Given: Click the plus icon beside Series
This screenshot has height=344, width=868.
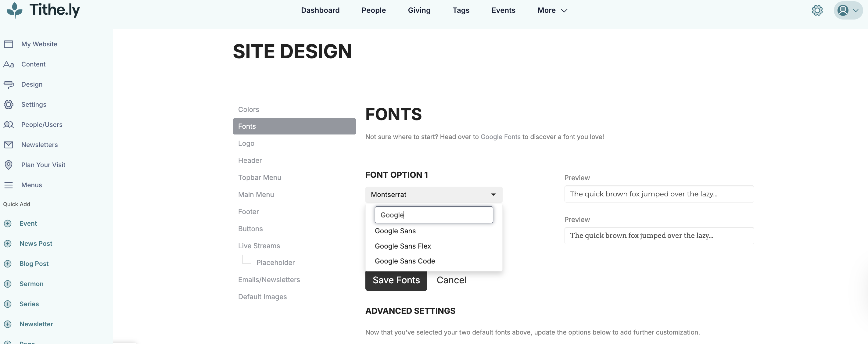Looking at the screenshot, I should tap(8, 304).
